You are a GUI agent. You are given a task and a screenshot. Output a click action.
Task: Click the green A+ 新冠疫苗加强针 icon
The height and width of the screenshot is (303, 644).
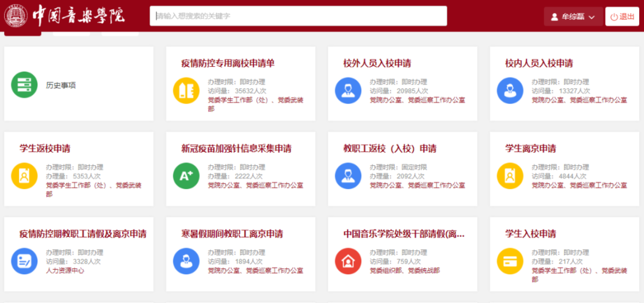coord(186,176)
